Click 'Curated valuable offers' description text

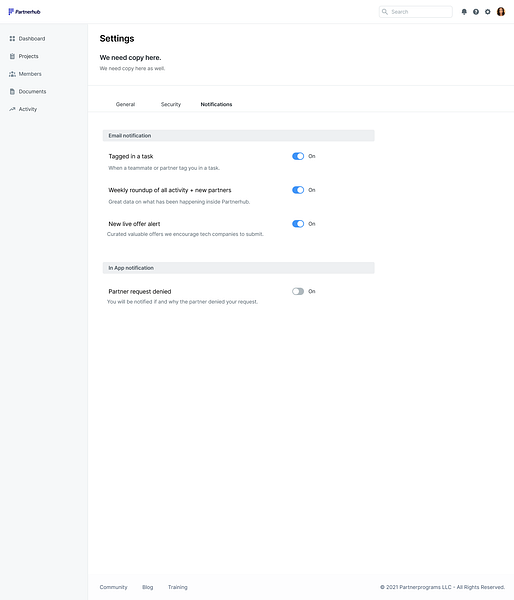click(x=185, y=234)
